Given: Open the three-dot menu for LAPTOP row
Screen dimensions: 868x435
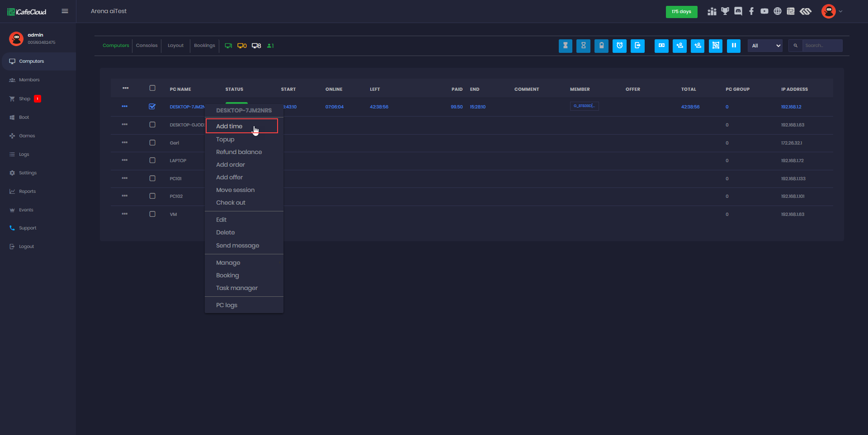Looking at the screenshot, I should [x=125, y=160].
